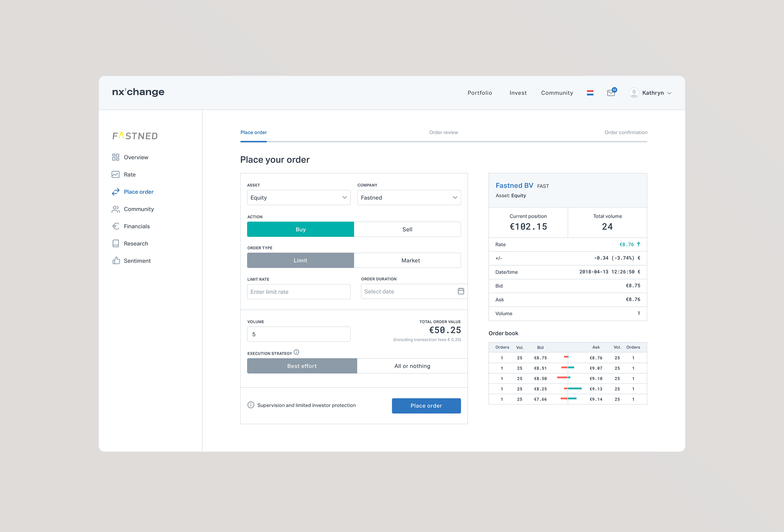Viewport: 784px width, 532px height.
Task: Click the -0.34 (-3.74%) change value
Action: click(x=614, y=258)
